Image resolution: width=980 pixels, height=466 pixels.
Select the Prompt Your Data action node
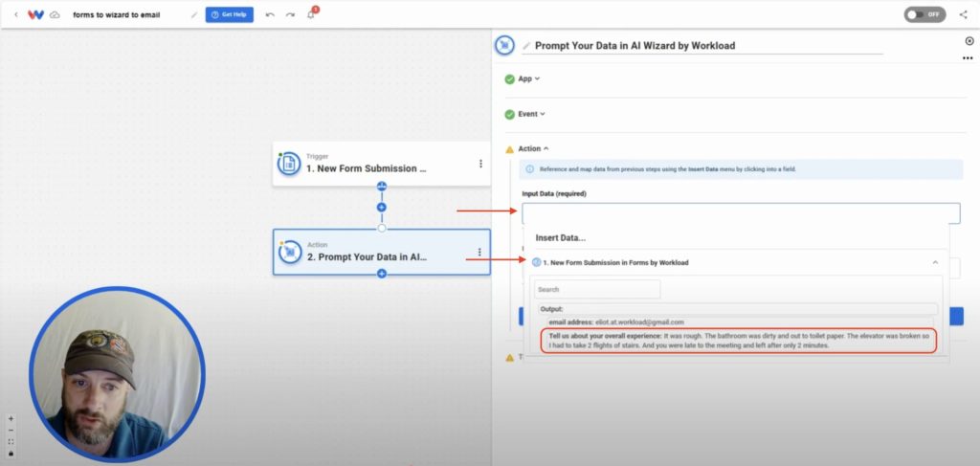pyautogui.click(x=381, y=252)
